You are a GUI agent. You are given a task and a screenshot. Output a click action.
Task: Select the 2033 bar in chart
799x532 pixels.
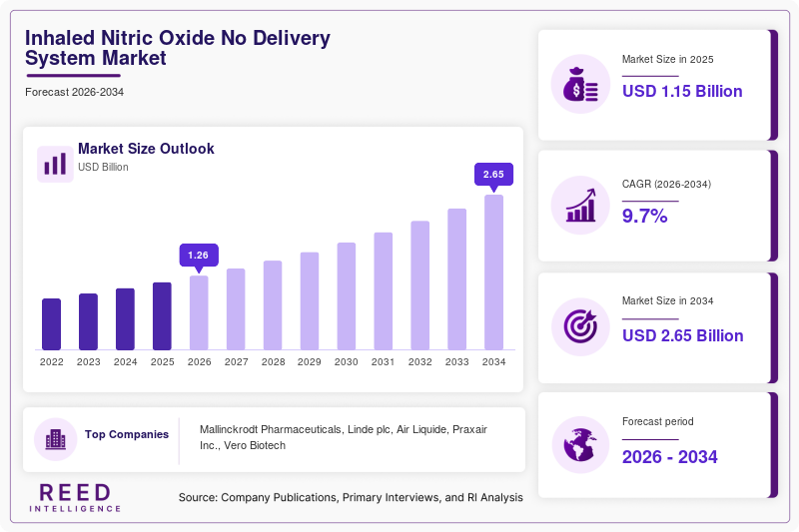[x=457, y=279]
